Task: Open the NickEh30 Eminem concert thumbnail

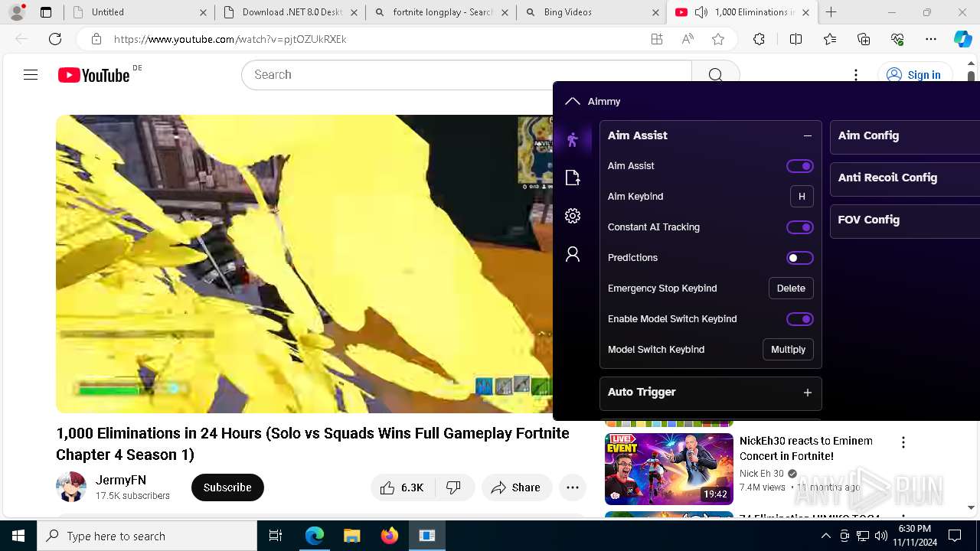Action: (669, 469)
